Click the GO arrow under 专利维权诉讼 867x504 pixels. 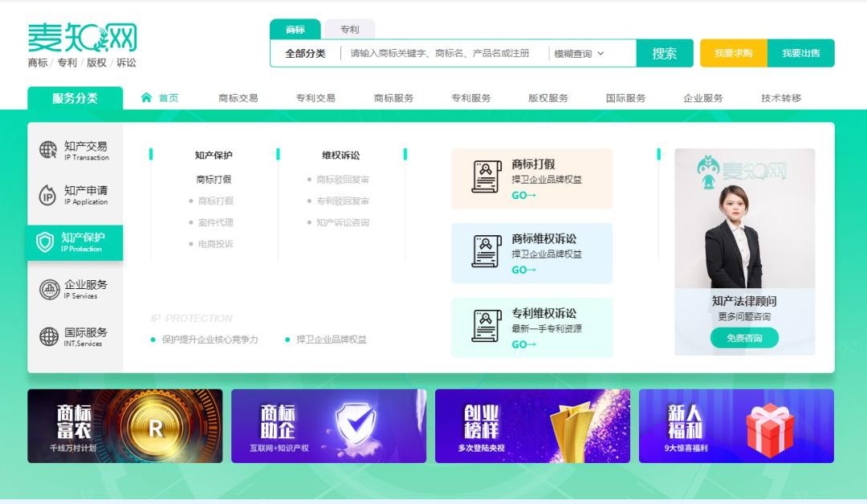click(x=523, y=344)
